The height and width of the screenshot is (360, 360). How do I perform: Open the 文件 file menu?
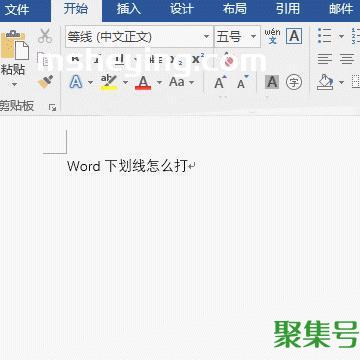pos(17,9)
